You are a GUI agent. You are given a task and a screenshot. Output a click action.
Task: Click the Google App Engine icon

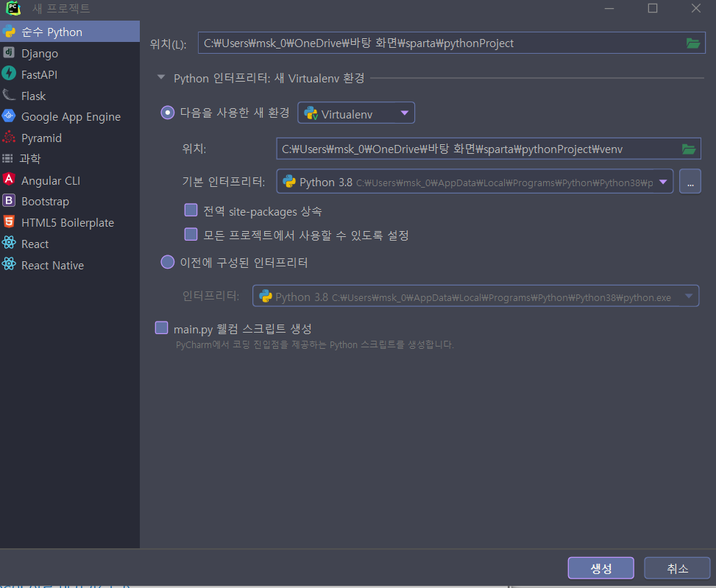[9, 116]
